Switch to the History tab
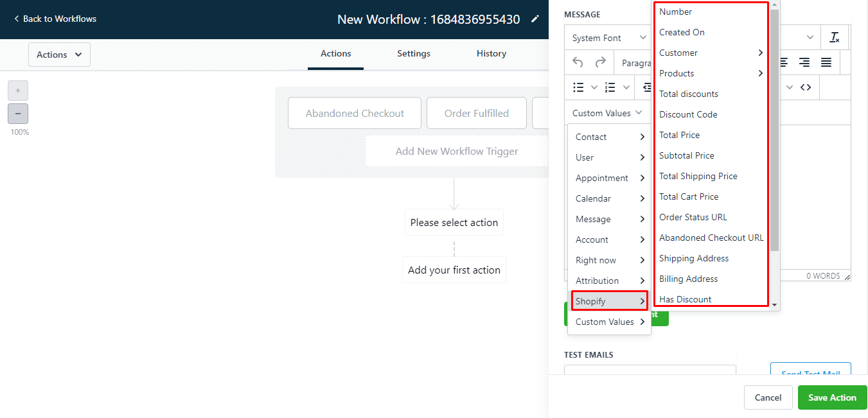 click(492, 54)
